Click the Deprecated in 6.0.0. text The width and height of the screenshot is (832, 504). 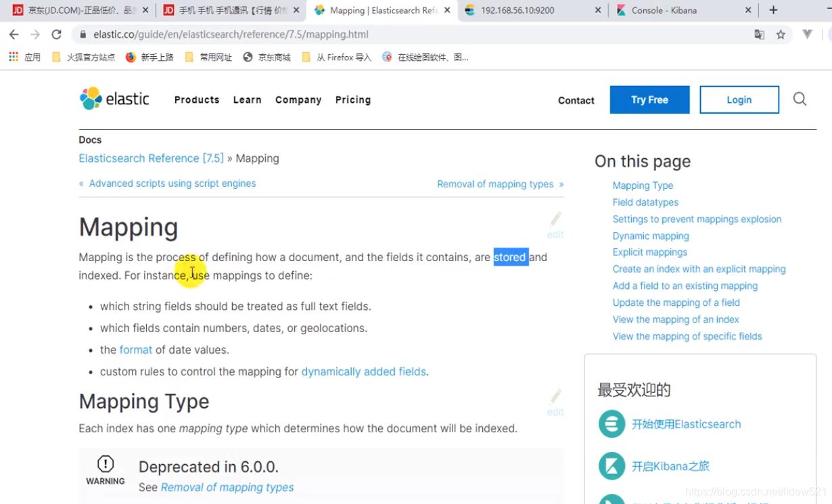[208, 467]
